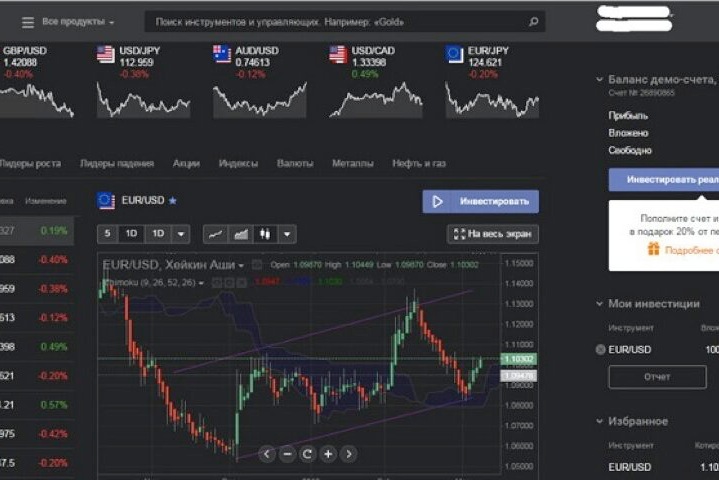Click the 1.10302 current price label
The image size is (719, 480).
[x=519, y=359]
